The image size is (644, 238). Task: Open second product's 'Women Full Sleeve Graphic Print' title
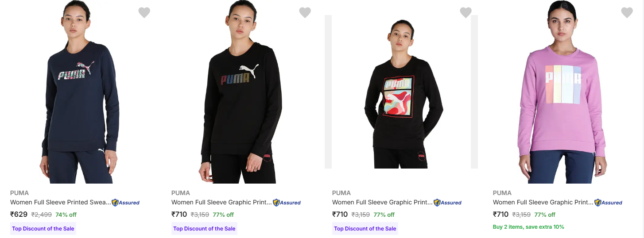point(222,202)
